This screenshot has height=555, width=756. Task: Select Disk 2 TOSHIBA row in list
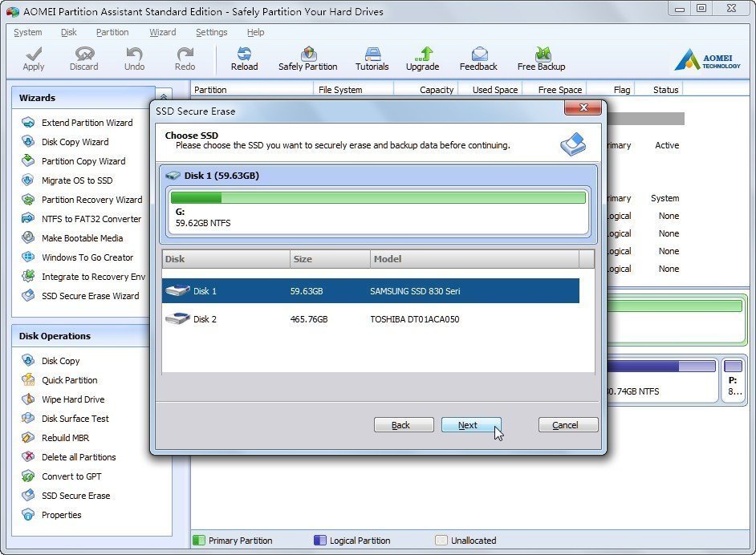point(370,319)
